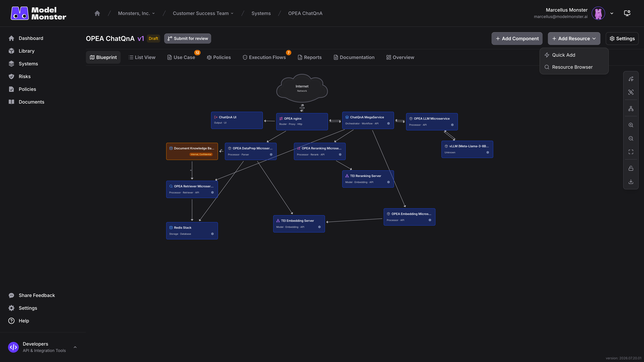Open Library in the sidebar
The width and height of the screenshot is (644, 362).
click(x=26, y=51)
